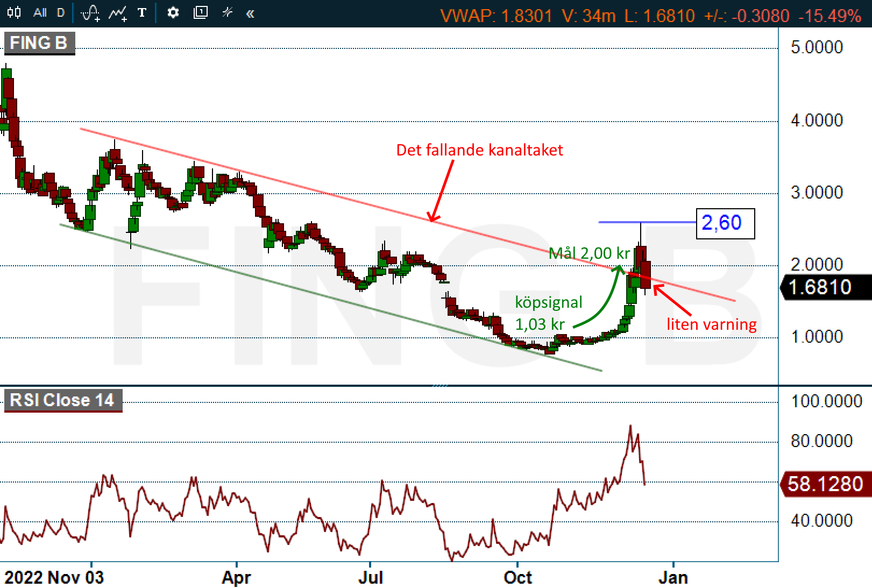Screen dimensions: 872x588
Task: Click the 'Jan' time axis label
Action: point(673,578)
